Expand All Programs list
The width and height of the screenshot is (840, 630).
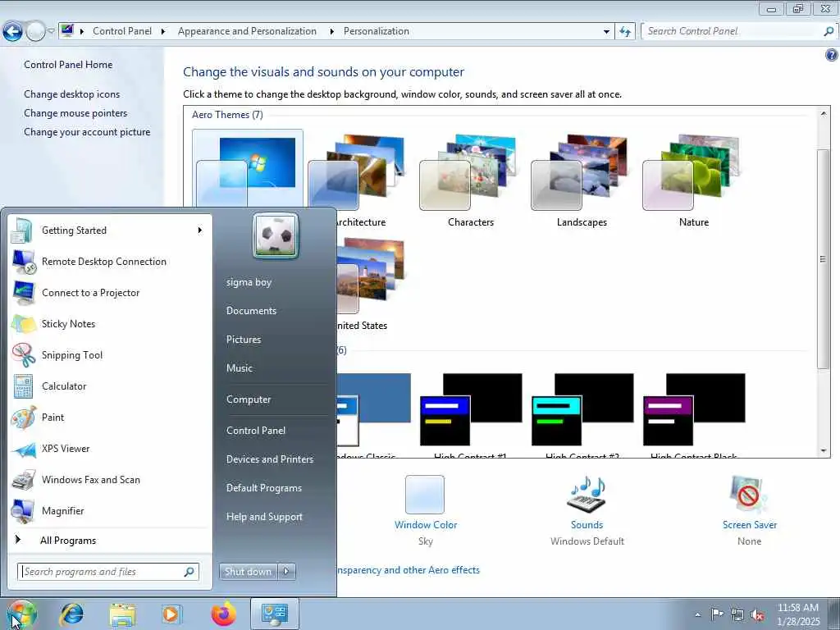[x=110, y=540]
